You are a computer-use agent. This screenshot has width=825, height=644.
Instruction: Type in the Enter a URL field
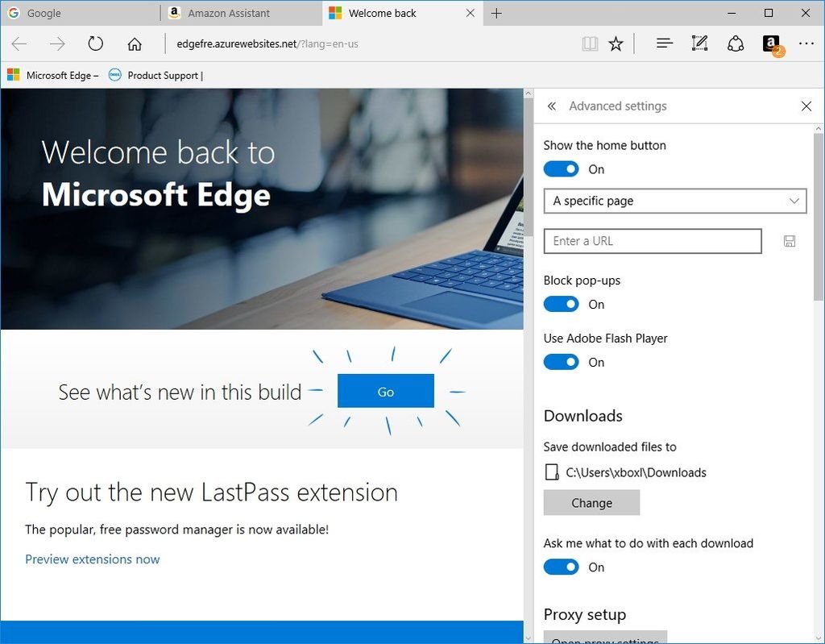(653, 241)
